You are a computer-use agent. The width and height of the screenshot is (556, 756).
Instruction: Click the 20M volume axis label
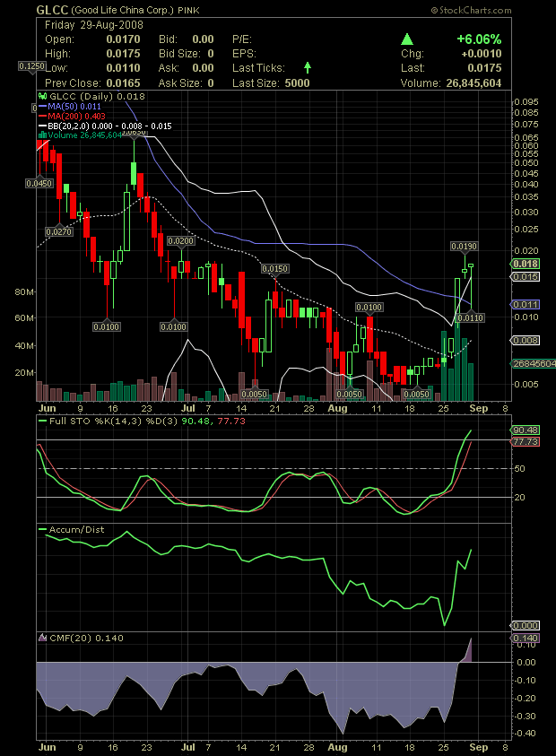[x=24, y=373]
